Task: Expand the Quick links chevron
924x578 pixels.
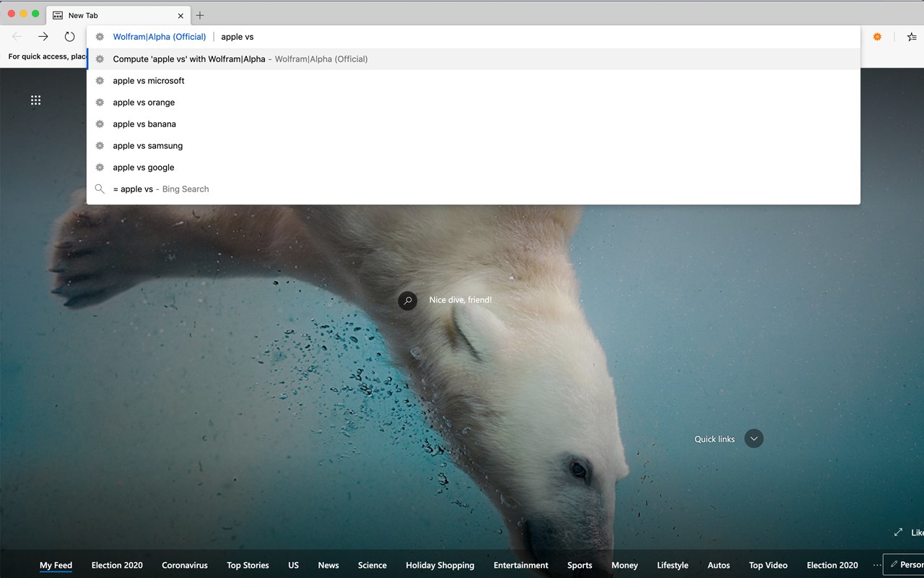Action: click(754, 439)
